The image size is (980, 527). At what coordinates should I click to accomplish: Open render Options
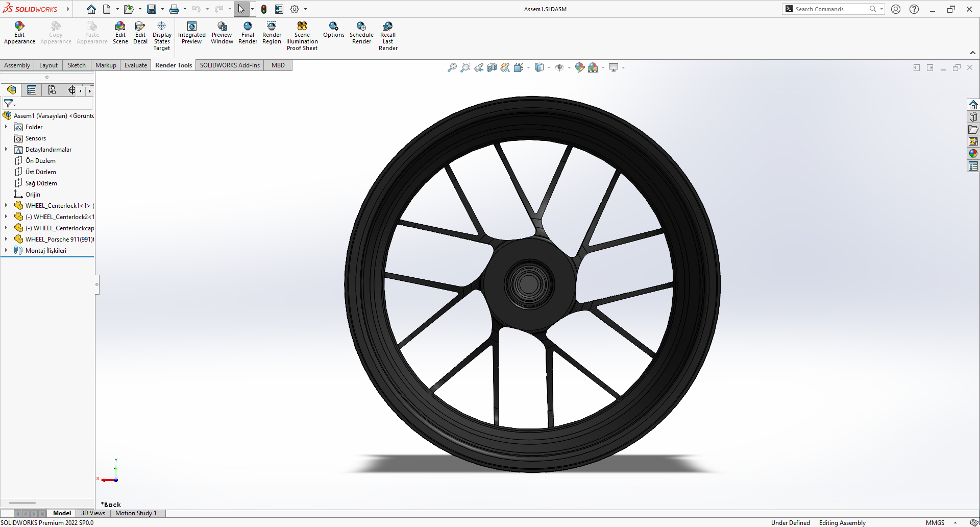pyautogui.click(x=334, y=30)
